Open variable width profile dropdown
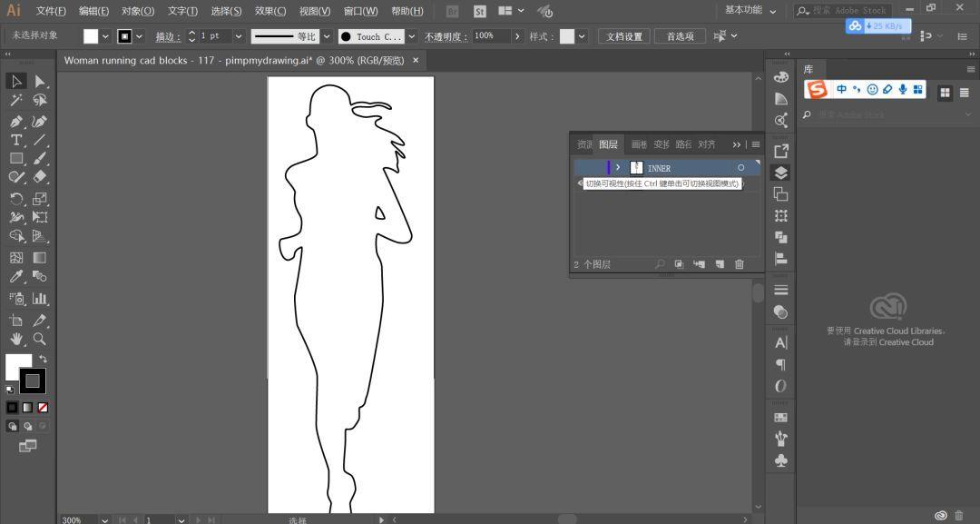 pos(327,36)
